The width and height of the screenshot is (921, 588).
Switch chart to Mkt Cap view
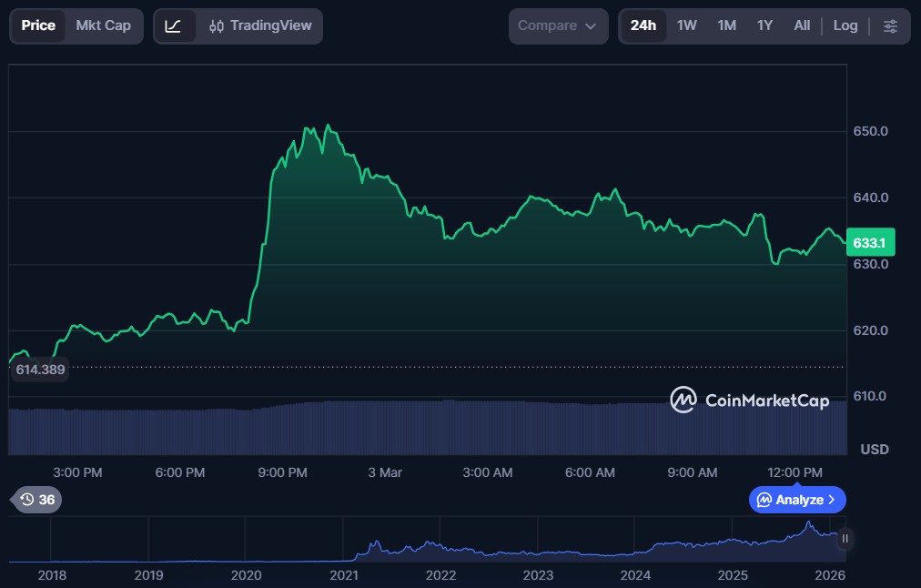103,26
